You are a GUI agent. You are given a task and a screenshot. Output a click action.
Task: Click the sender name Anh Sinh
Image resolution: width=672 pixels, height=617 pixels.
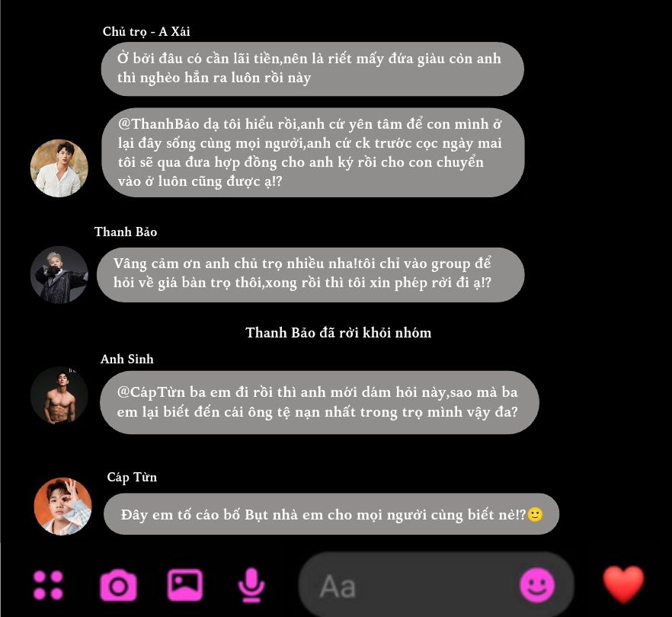coord(126,359)
